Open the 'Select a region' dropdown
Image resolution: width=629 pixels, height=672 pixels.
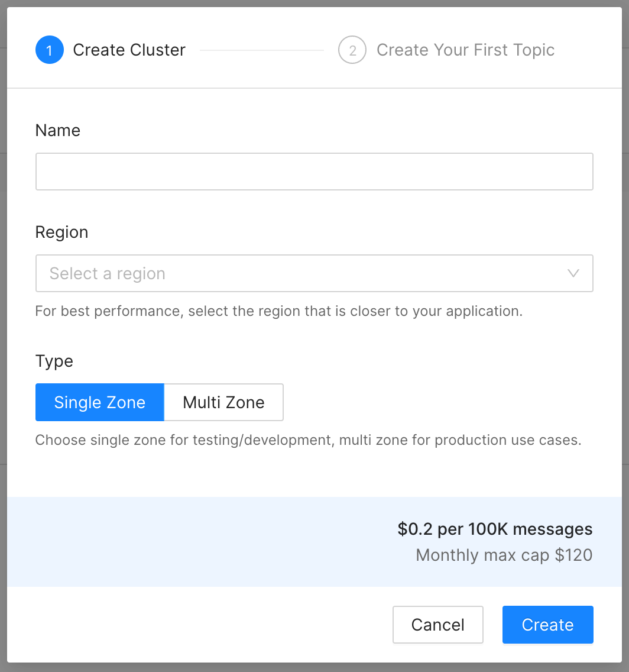click(296, 273)
